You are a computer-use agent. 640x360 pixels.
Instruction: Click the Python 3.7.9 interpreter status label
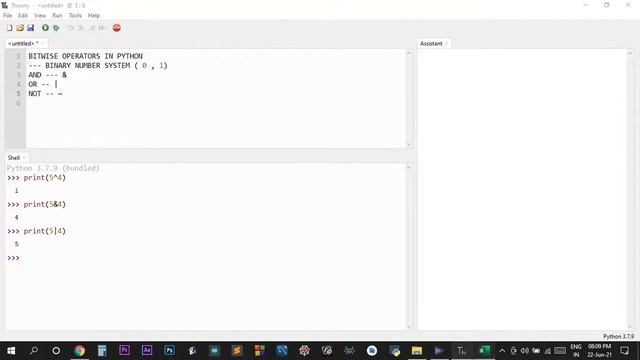[x=618, y=336]
